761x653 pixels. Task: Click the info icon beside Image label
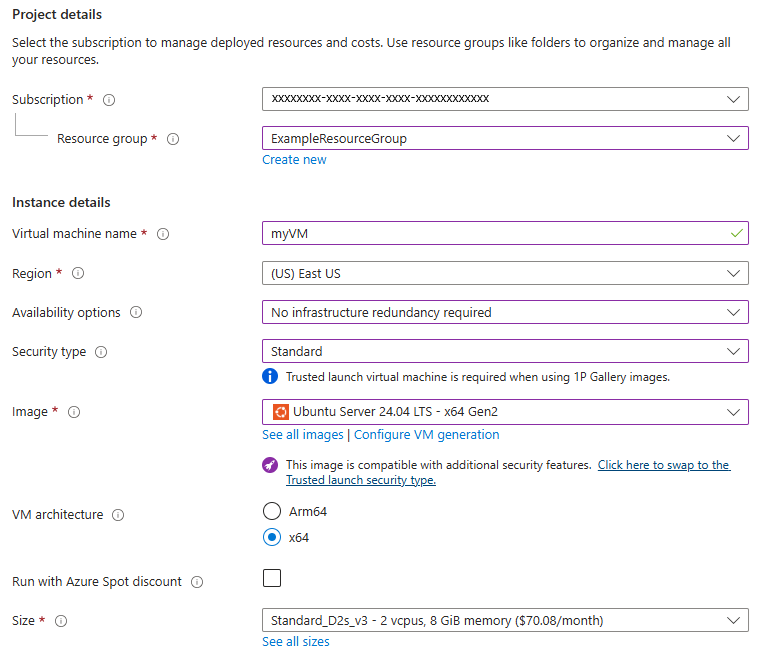(74, 412)
